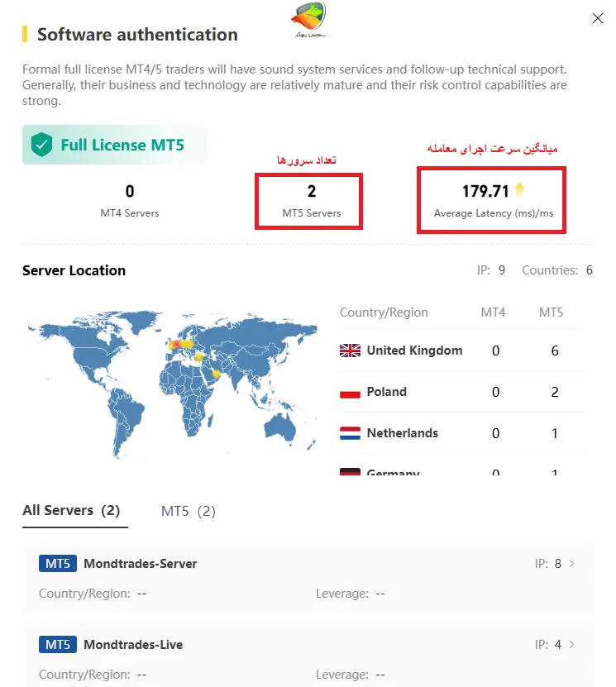Switch to the MT5 (2) tab

188,511
